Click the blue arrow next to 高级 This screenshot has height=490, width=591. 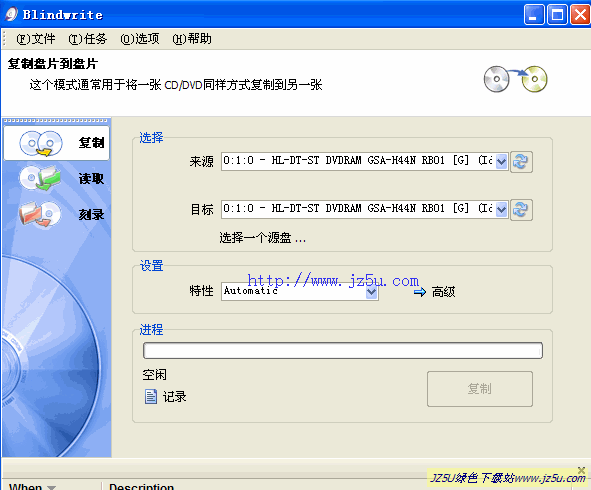420,292
